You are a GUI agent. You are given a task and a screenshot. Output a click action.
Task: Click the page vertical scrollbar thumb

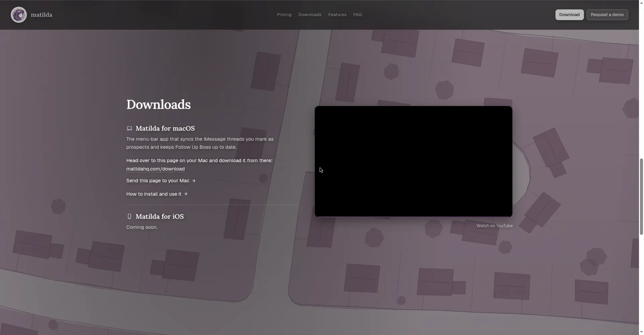coord(641,197)
